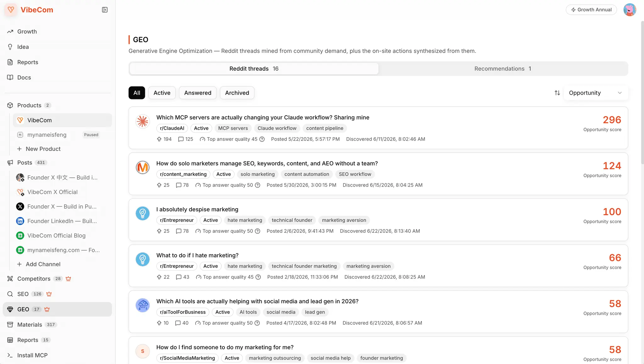Click the VibeCom logo icon

[11, 10]
